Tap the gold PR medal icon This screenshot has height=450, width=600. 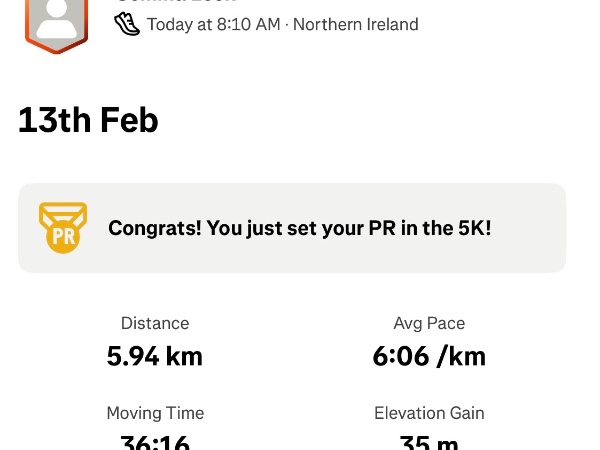click(63, 227)
